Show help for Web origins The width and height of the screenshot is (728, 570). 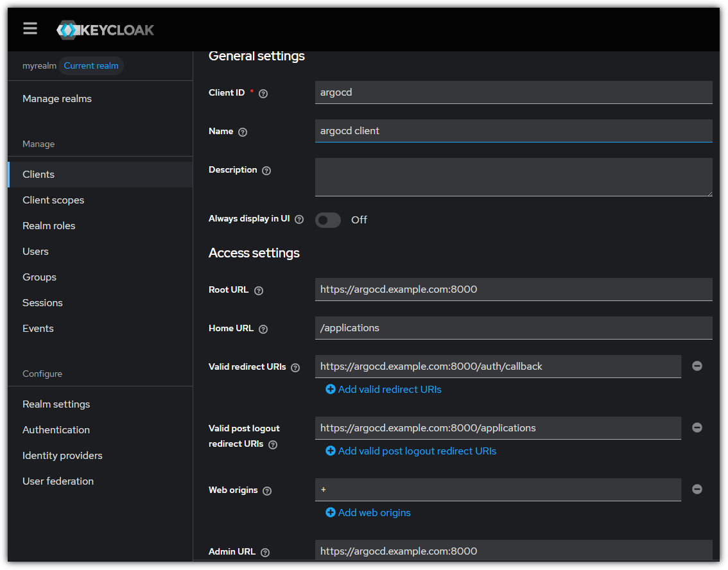[267, 491]
